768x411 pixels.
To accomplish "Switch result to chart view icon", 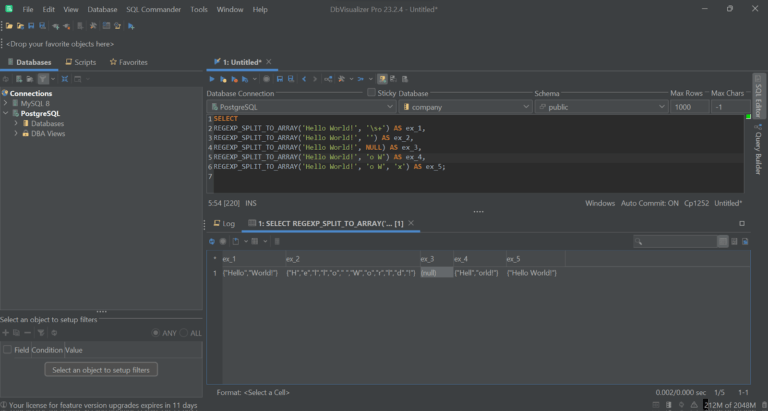I will tap(745, 241).
